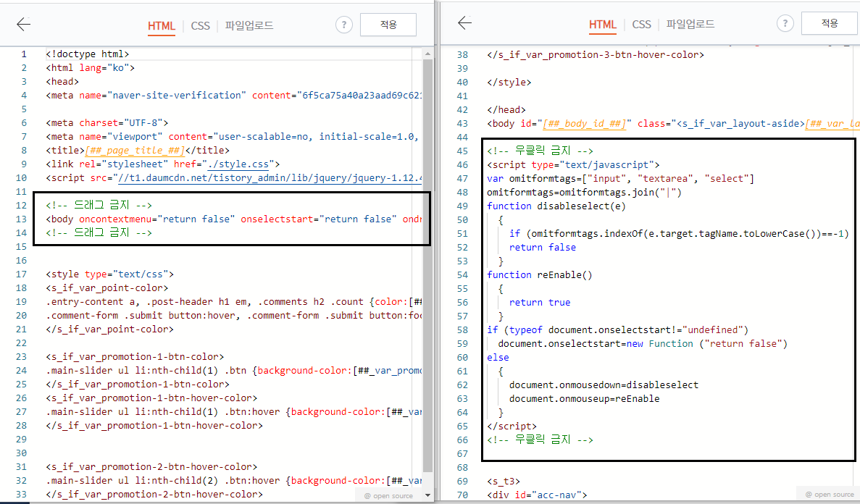The width and height of the screenshot is (860, 504).
Task: Click <html lang="ko"> on line 2
Action: pos(91,67)
